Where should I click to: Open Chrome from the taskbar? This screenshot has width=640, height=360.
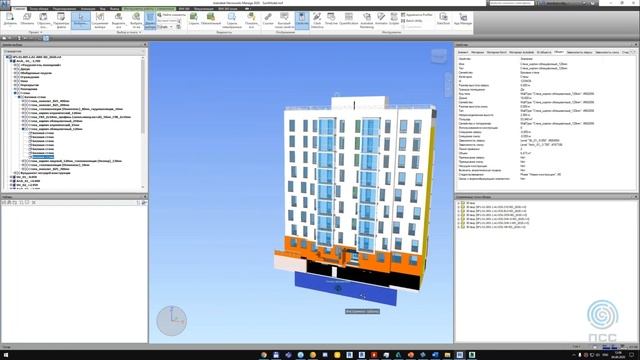264,355
